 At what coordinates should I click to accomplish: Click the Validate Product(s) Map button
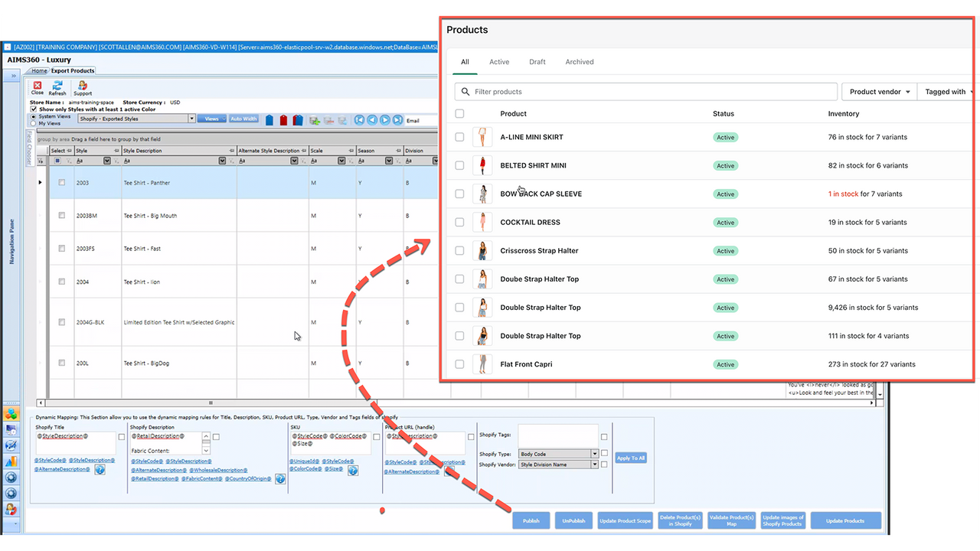pyautogui.click(x=732, y=520)
